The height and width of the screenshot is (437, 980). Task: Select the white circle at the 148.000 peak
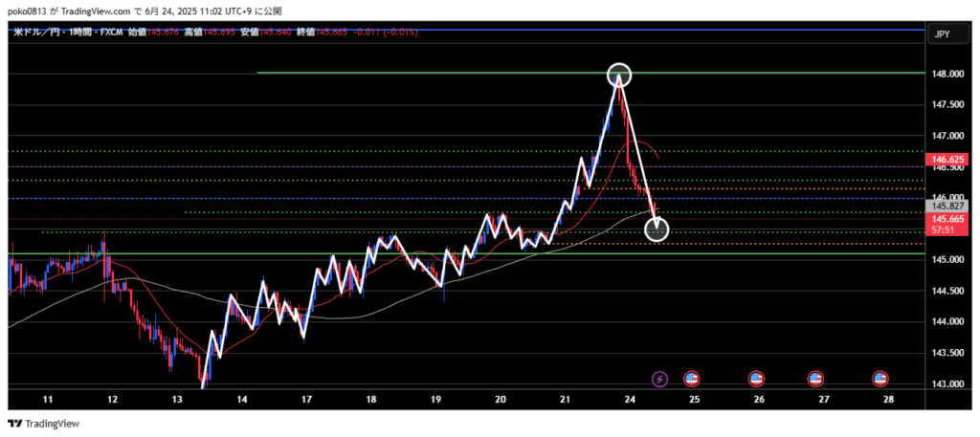point(619,74)
